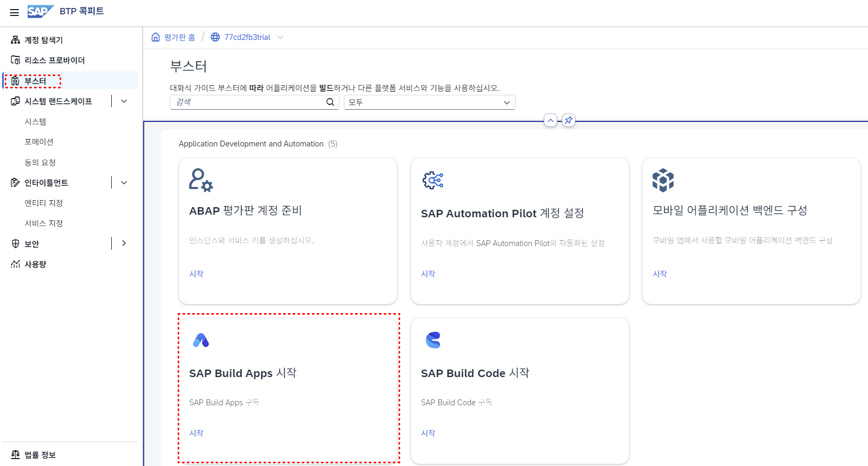This screenshot has width=868, height=466.
Task: Click 77cd2fb3trial breadcrumb link
Action: click(x=247, y=37)
